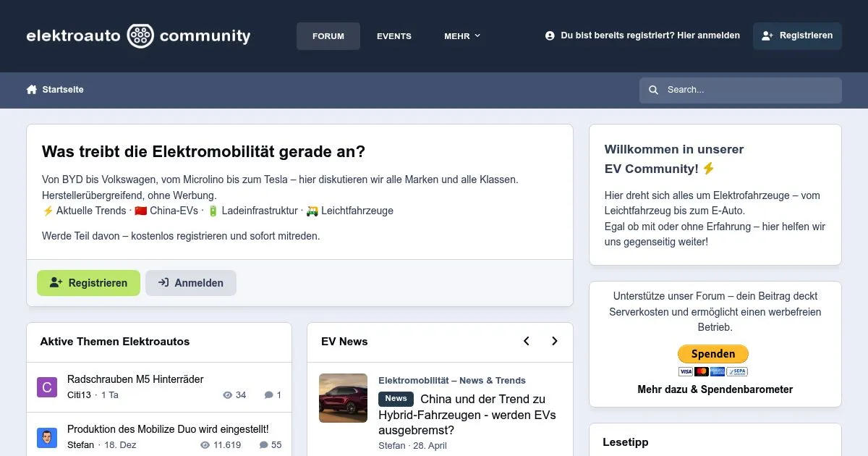Image resolution: width=868 pixels, height=456 pixels.
Task: Show the next EV News slide
Action: pyautogui.click(x=555, y=341)
